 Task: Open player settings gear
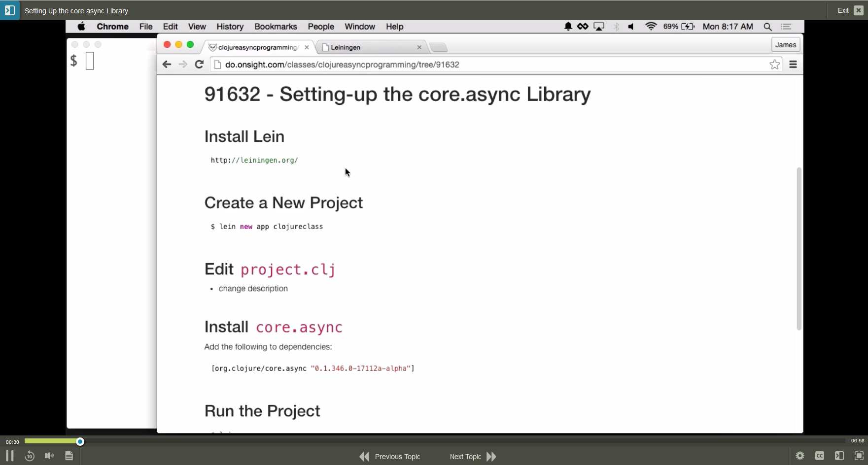tap(800, 456)
